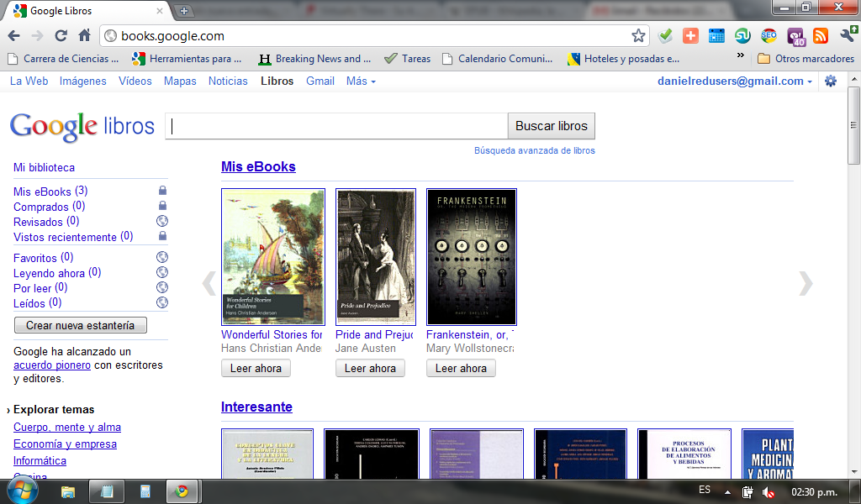Open the Wonderful Stories for Children cover

pyautogui.click(x=273, y=257)
